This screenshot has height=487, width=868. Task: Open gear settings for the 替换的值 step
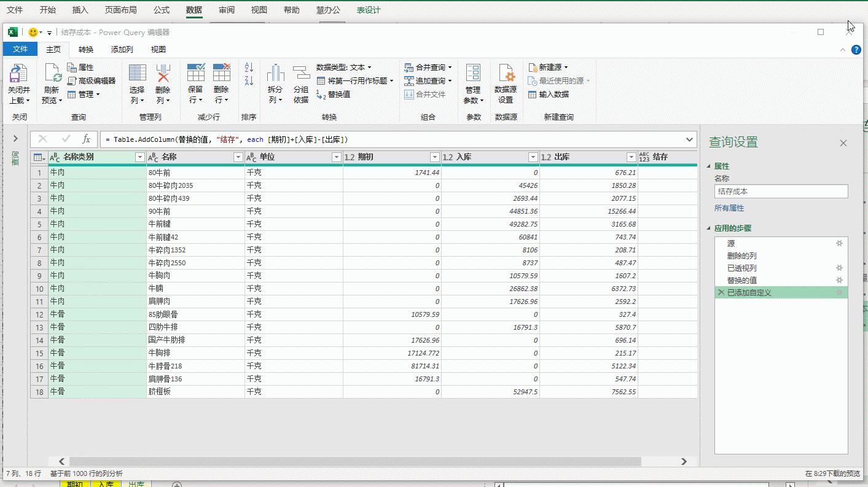839,281
